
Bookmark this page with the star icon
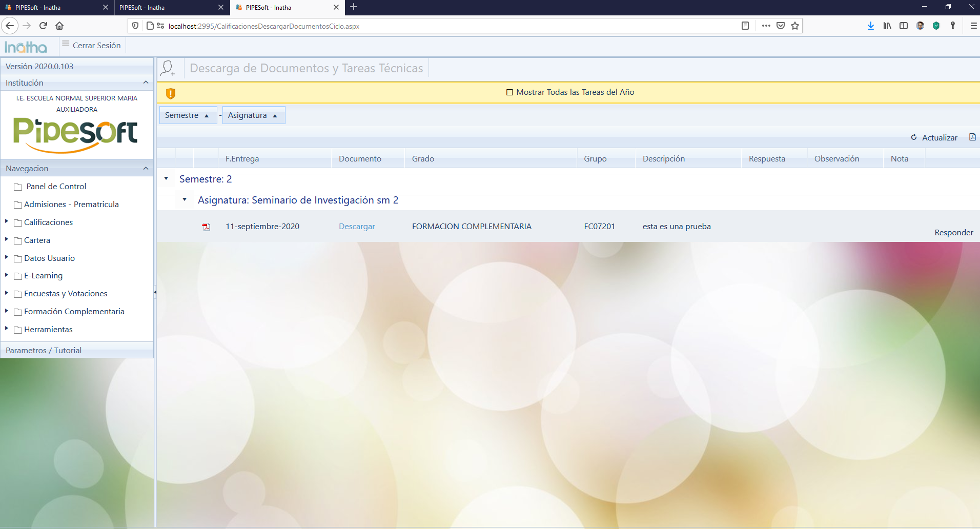click(x=795, y=26)
